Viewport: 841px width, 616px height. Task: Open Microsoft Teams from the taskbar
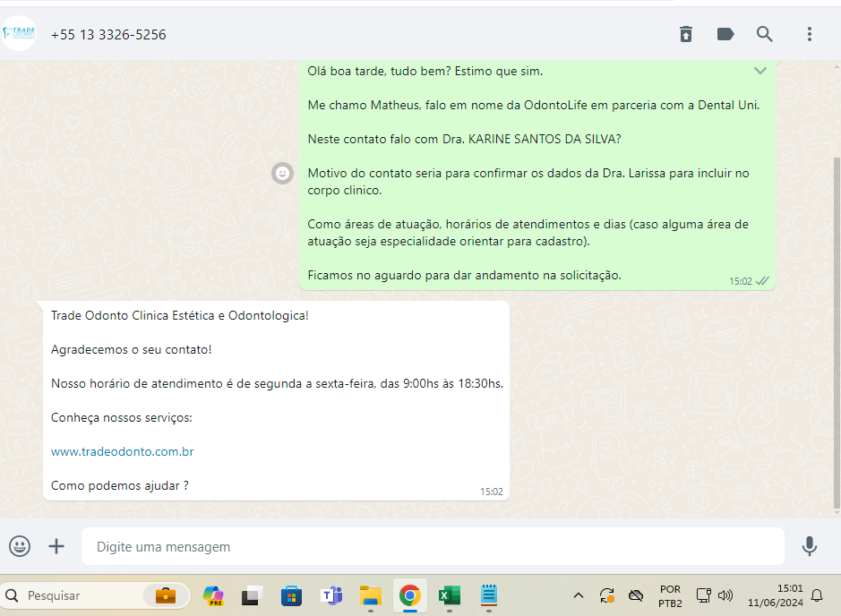click(x=331, y=595)
